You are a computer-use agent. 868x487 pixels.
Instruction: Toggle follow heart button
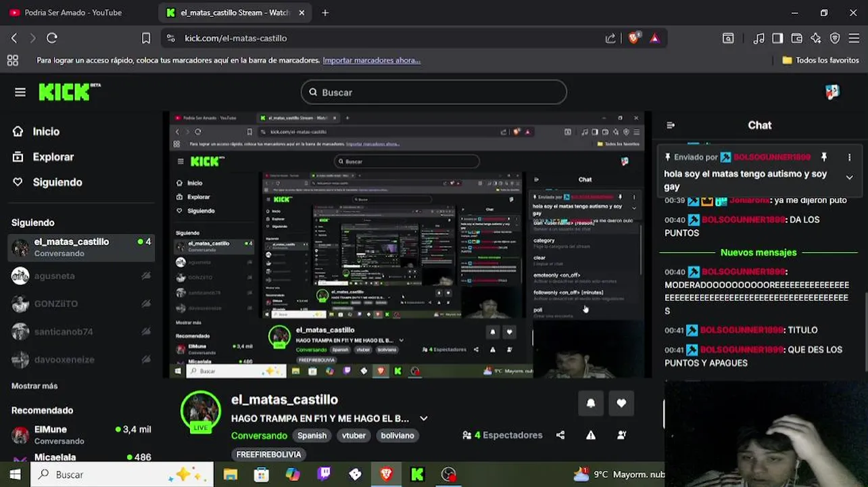point(621,404)
